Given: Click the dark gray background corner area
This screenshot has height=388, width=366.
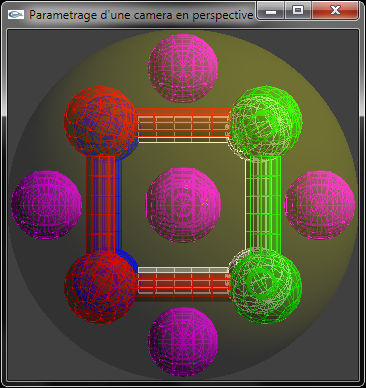Looking at the screenshot, I should 23,47.
